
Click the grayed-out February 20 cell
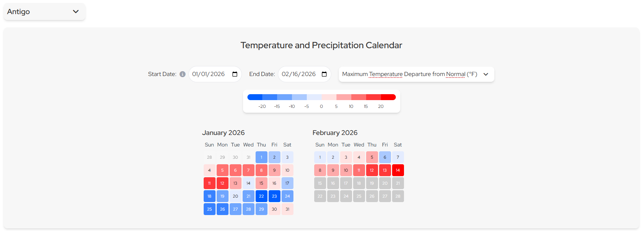[x=385, y=183]
